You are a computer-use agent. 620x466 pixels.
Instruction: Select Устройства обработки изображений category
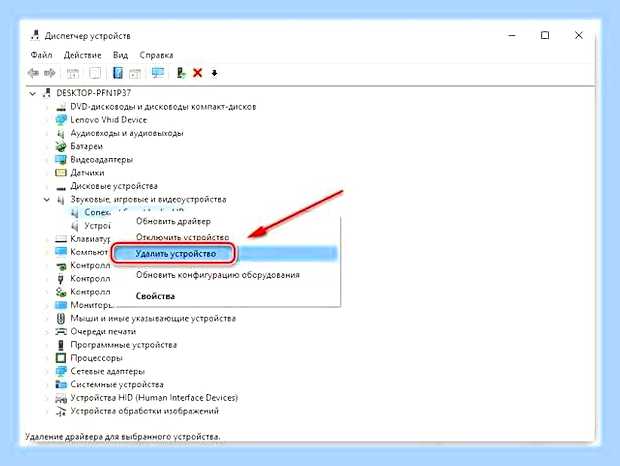(144, 411)
